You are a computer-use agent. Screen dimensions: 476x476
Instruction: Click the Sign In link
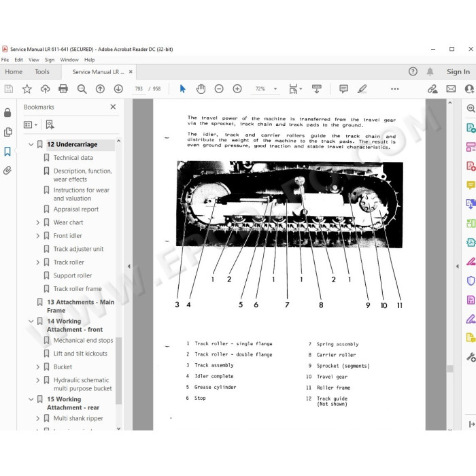458,71
